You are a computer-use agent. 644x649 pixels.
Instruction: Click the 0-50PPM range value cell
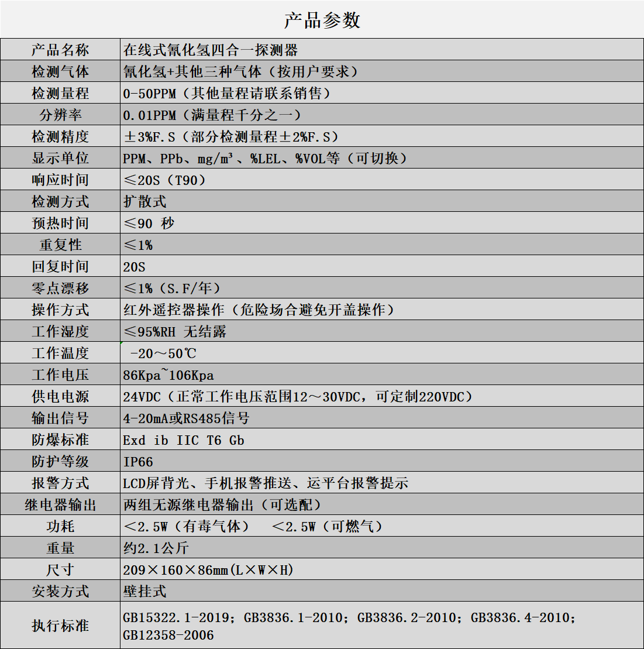(382, 93)
